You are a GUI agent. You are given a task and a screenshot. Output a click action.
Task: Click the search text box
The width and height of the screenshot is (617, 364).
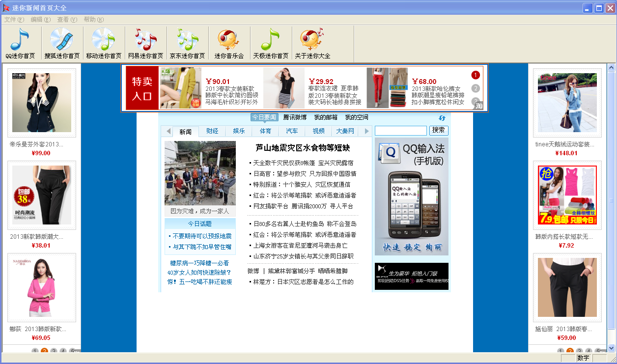click(x=401, y=131)
